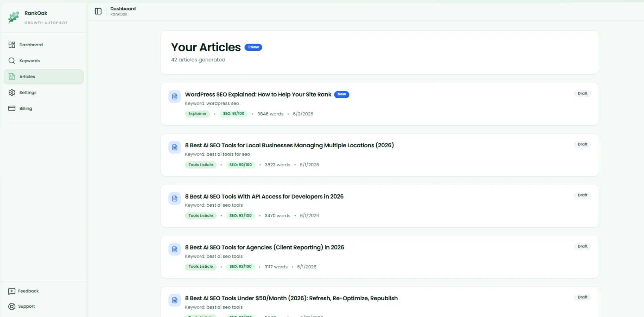Go to Settings in the sidebar
Screen dimensions: 644x317
[44, 93]
